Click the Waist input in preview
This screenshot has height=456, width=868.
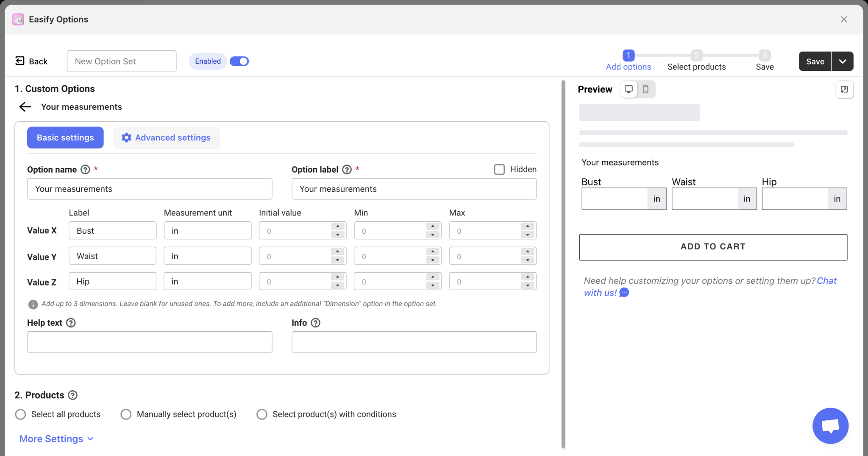(x=704, y=199)
